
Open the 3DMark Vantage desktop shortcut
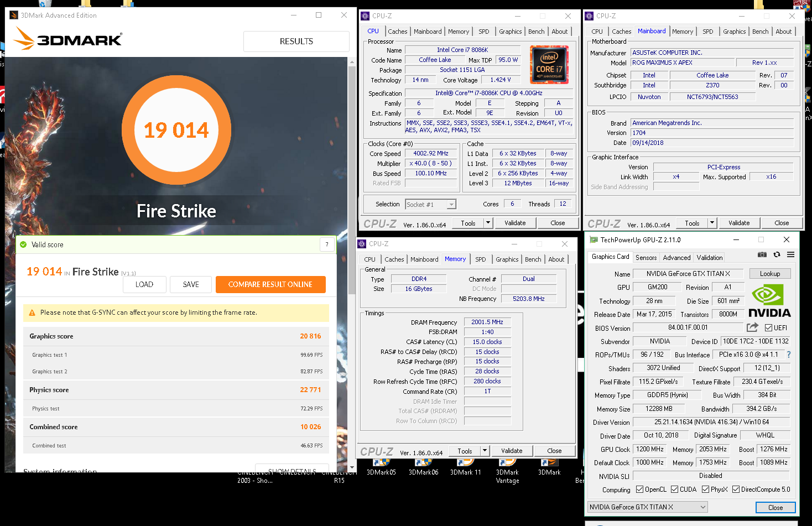(507, 471)
